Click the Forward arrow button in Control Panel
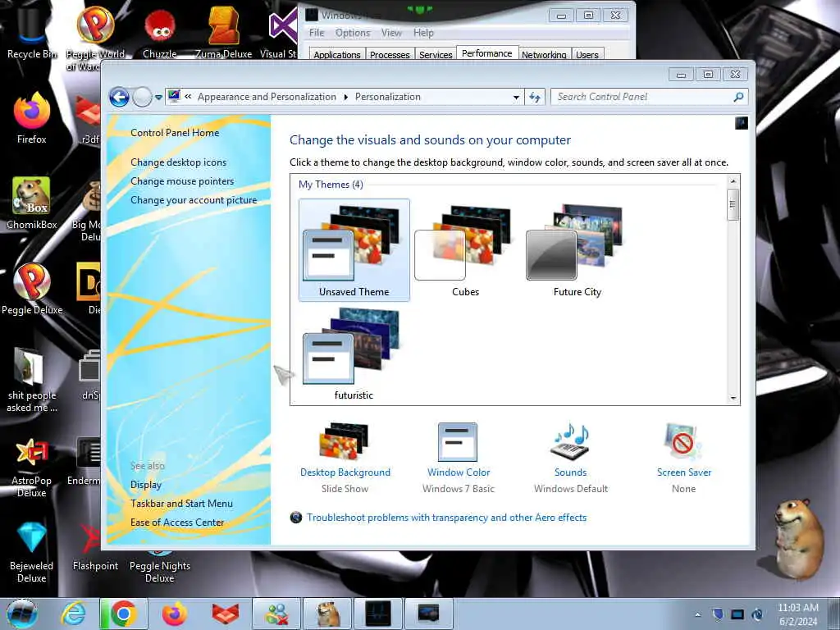Viewport: 840px width, 630px height. (142, 97)
